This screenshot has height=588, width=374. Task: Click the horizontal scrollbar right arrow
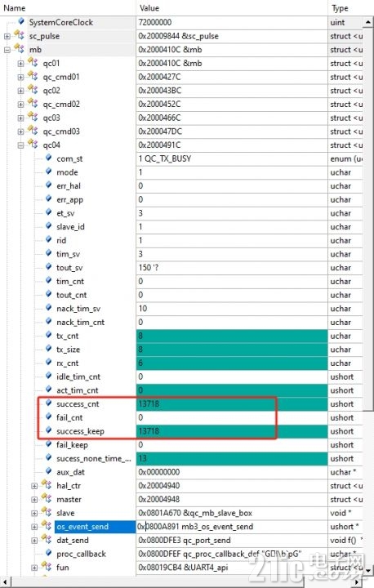(358, 582)
